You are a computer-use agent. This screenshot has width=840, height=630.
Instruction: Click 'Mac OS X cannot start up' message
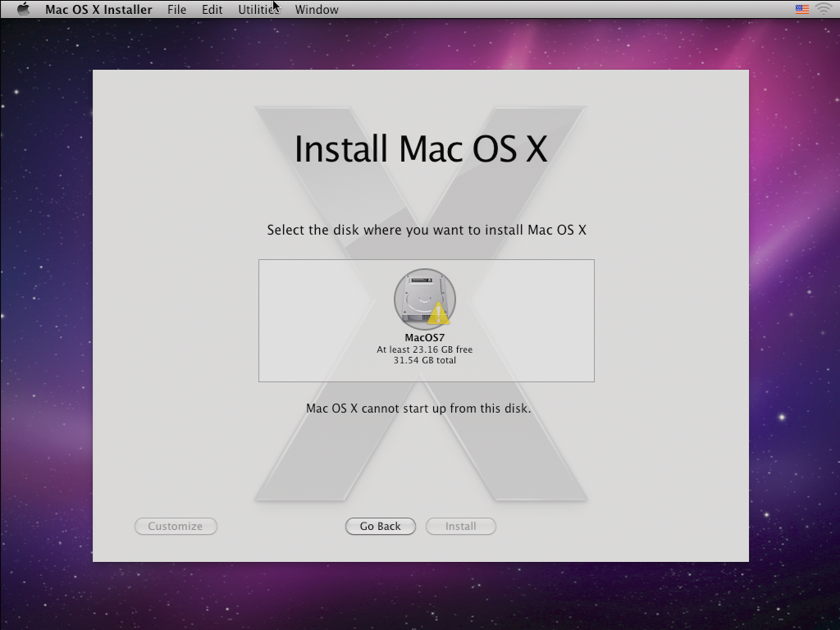click(418, 409)
